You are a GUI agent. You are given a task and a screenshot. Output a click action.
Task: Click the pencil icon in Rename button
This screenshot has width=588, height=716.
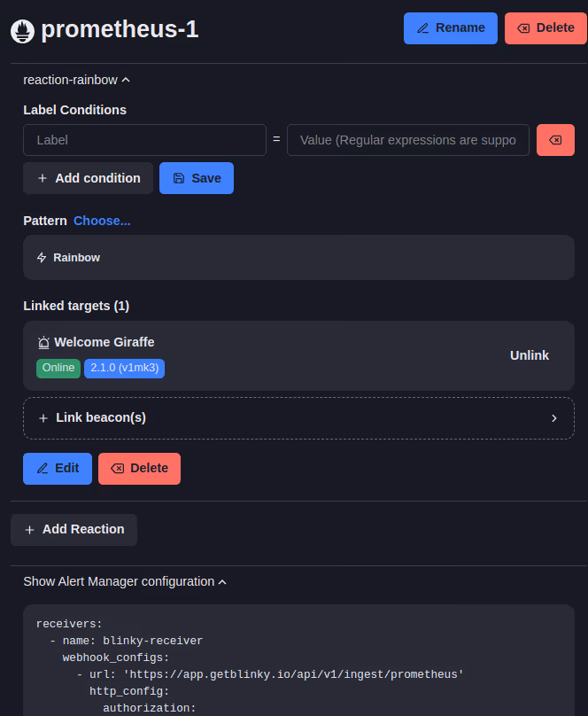click(x=422, y=28)
